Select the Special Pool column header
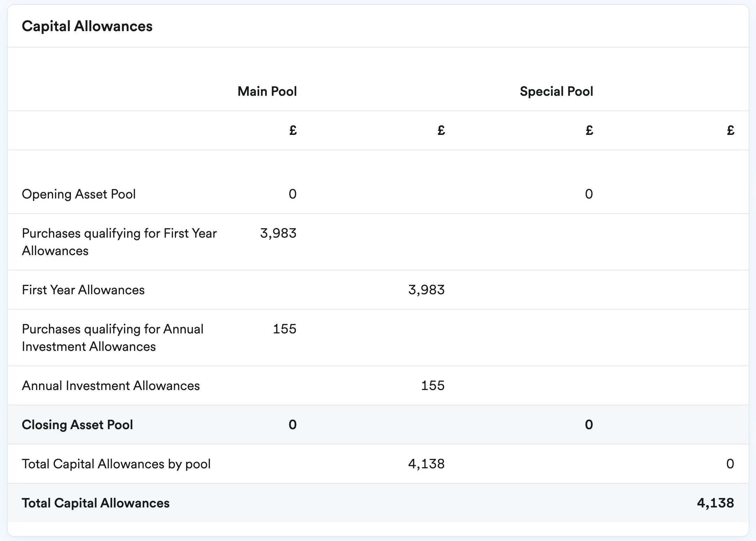This screenshot has width=756, height=541. tap(556, 92)
